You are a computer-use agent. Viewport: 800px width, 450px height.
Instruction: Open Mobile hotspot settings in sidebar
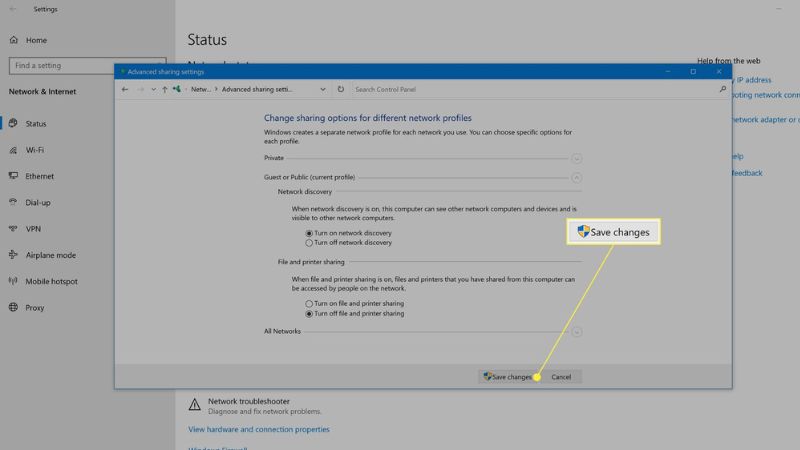(x=50, y=281)
